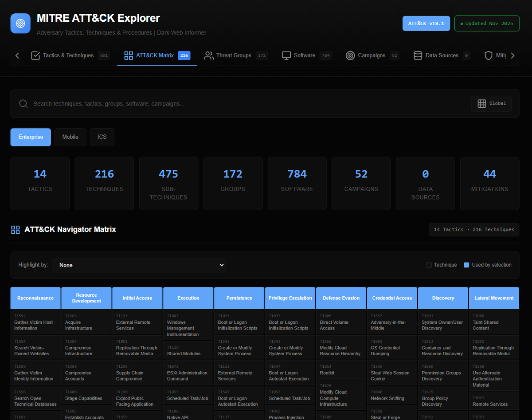The height and width of the screenshot is (420, 532).
Task: Open the Campaigns tab
Action: click(x=372, y=55)
